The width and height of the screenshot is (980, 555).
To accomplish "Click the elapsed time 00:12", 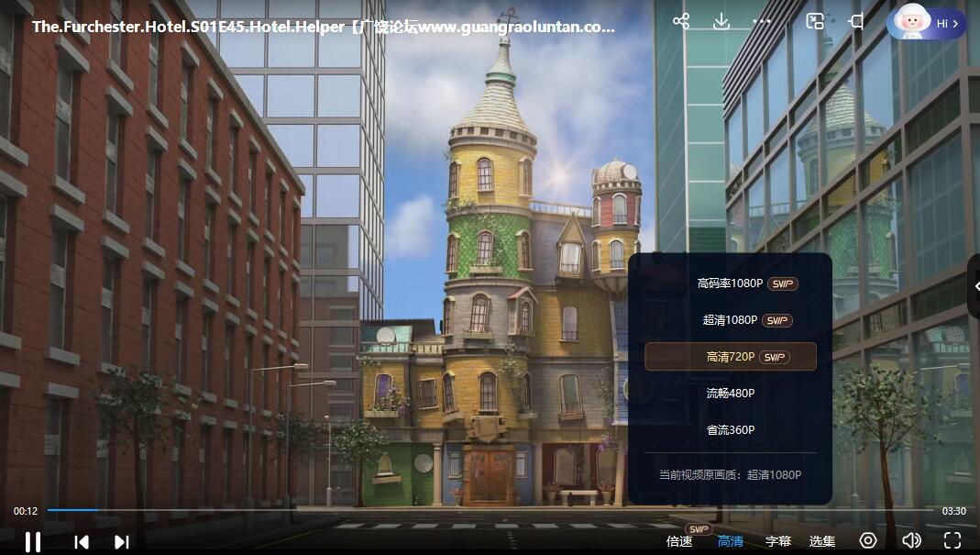I will (x=26, y=511).
